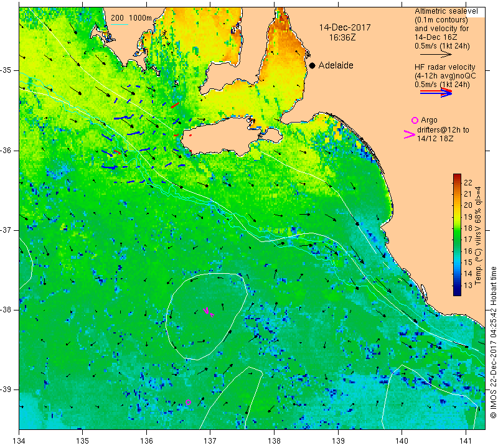Click the 'HF radar velocity' legend heading
Image resolution: width=498 pixels, height=448 pixels.
[x=444, y=67]
